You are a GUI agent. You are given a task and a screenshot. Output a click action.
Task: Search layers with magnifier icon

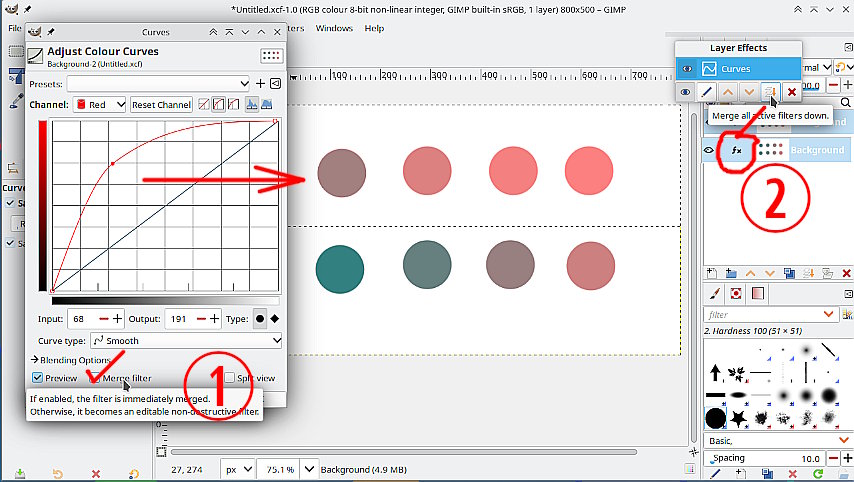[x=845, y=102]
